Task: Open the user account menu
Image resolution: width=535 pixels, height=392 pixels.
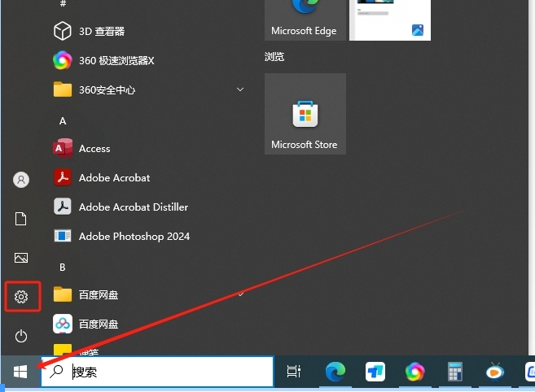Action: click(x=21, y=180)
